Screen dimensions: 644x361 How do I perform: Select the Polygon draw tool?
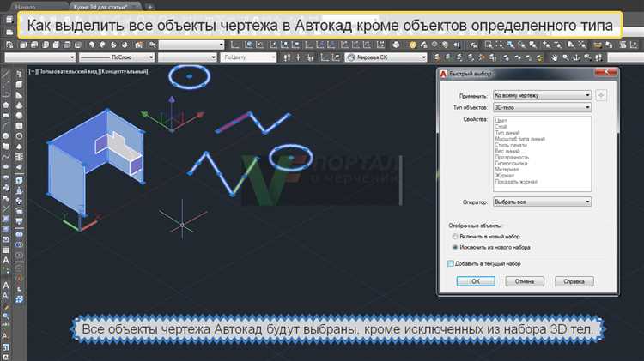point(6,105)
